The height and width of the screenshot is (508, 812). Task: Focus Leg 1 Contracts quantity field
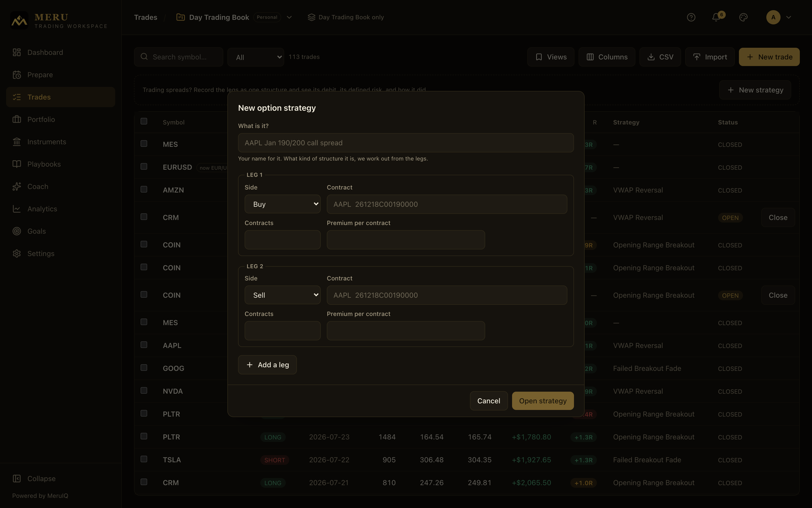(282, 240)
